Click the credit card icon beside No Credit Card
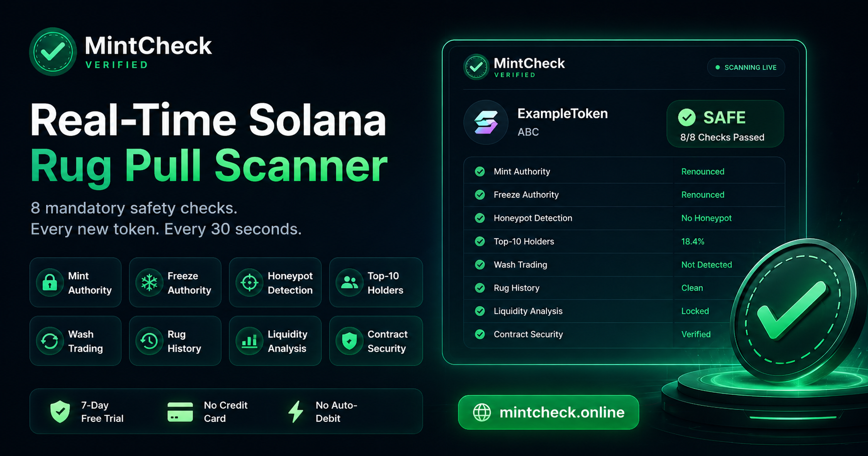868x456 pixels. 180,412
